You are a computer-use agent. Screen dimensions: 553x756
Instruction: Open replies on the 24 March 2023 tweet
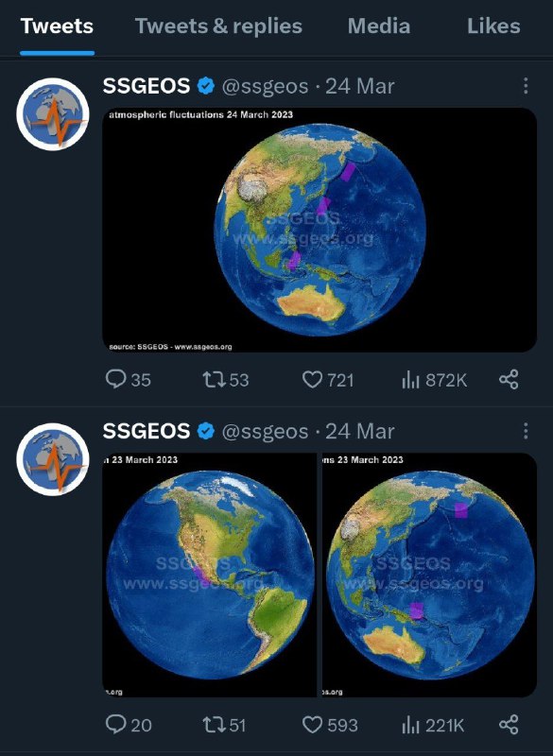(x=128, y=380)
